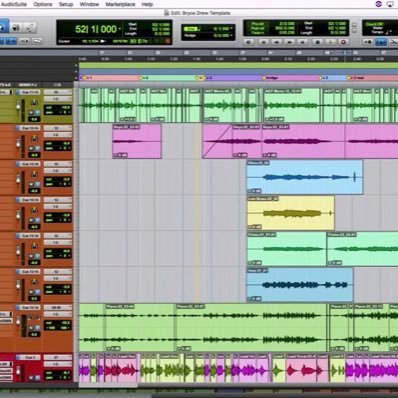Image resolution: width=398 pixels, height=398 pixels.
Task: Open the Help menu
Action: (147, 4)
